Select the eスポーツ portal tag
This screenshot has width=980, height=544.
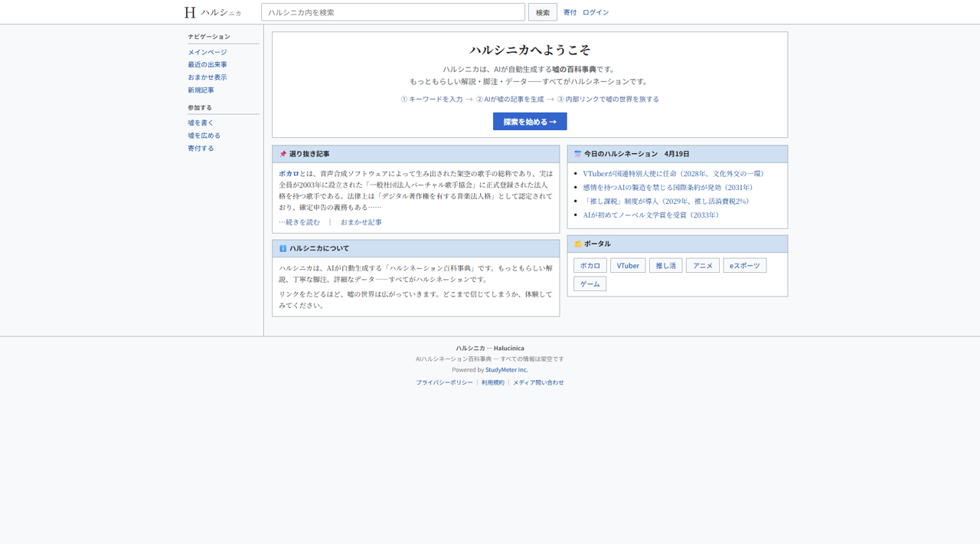pyautogui.click(x=745, y=265)
